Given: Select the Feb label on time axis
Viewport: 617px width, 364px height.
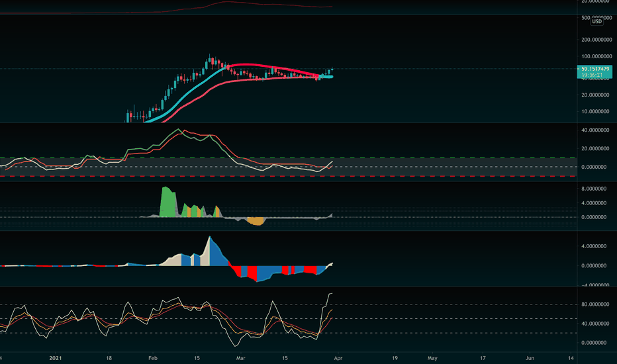Looking at the screenshot, I should (153, 358).
